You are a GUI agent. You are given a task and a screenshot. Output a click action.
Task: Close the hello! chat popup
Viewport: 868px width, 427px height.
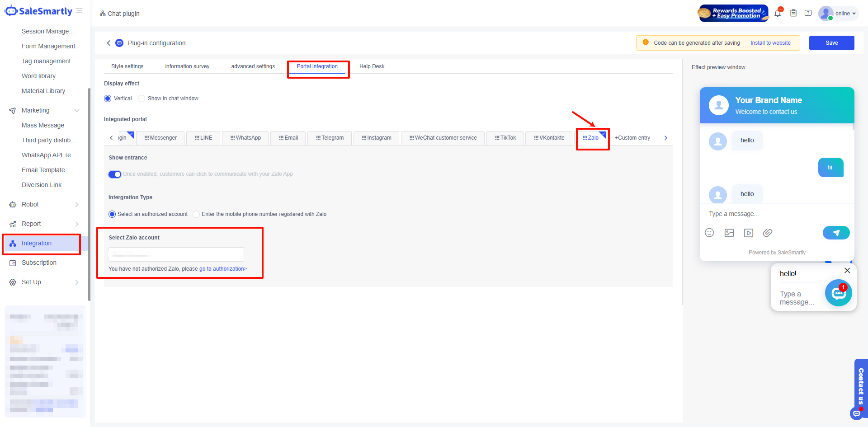point(847,270)
